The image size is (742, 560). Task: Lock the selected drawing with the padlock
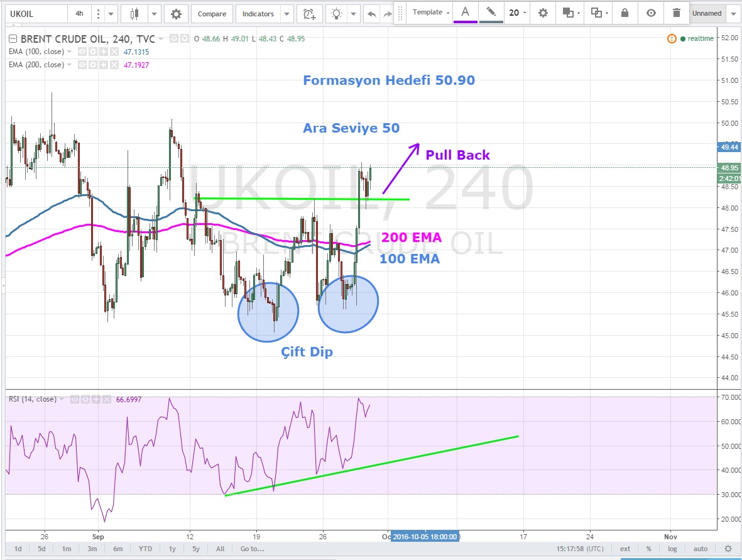pos(625,13)
